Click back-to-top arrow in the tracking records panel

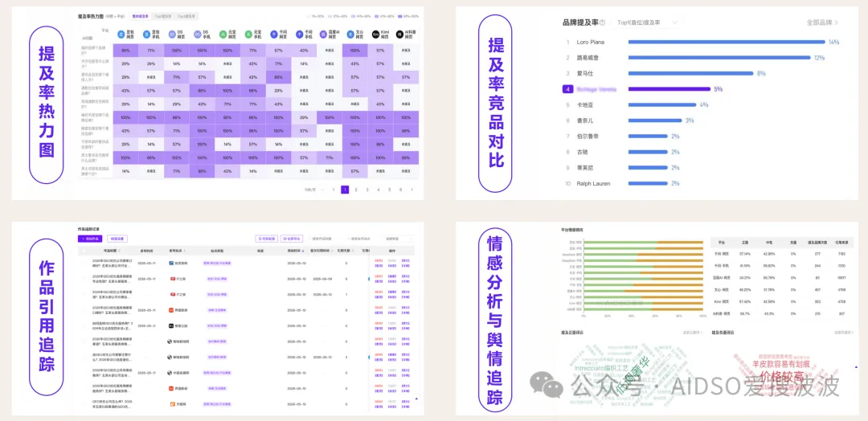point(416,398)
